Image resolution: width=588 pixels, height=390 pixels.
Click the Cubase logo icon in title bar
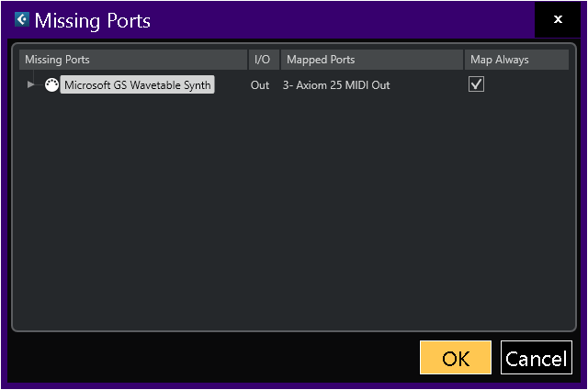pyautogui.click(x=22, y=19)
